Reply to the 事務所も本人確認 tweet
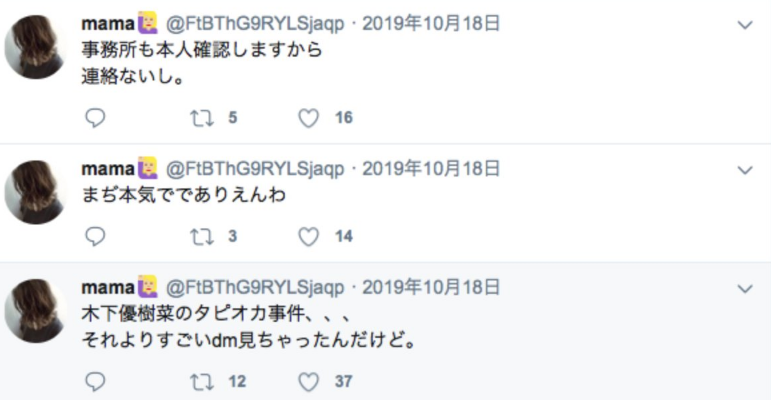The height and width of the screenshot is (400, 771). point(95,118)
